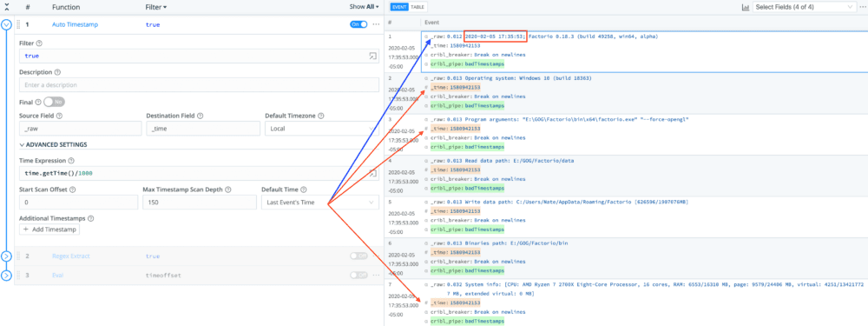Open the Auto Timestamp more options menu
The image size is (868, 326).
(376, 24)
